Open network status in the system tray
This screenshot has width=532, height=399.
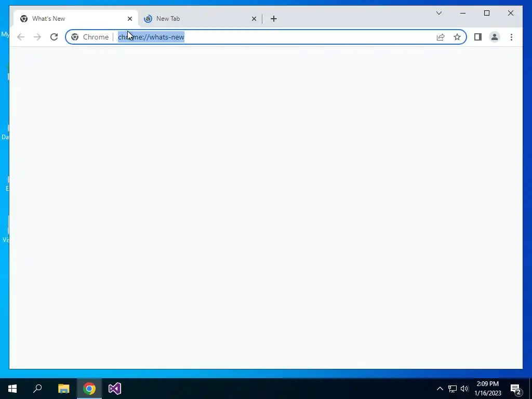453,389
